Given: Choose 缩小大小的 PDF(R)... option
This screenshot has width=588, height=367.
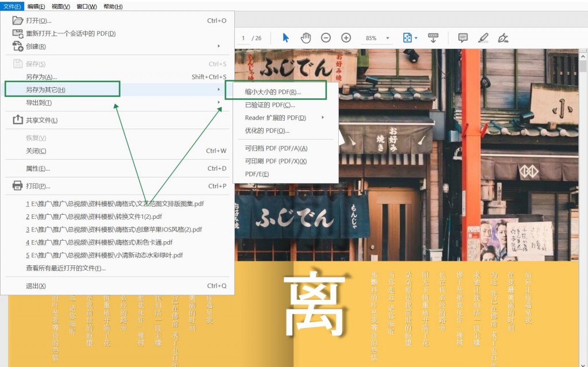Looking at the screenshot, I should 286,92.
